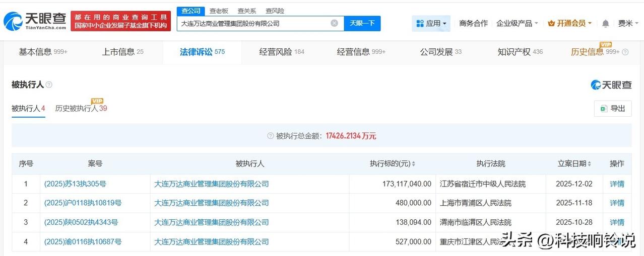The image size is (644, 256).
Task: Select the 查老板 search tab
Action: coord(219,11)
